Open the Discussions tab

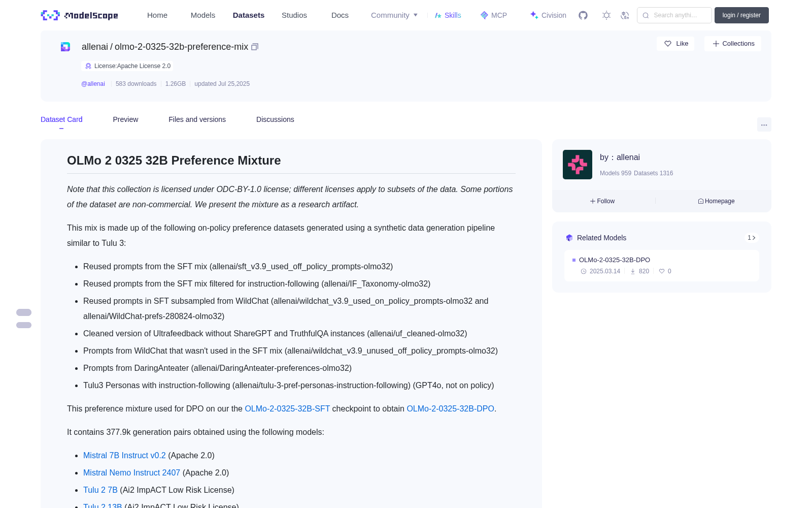pyautogui.click(x=275, y=119)
